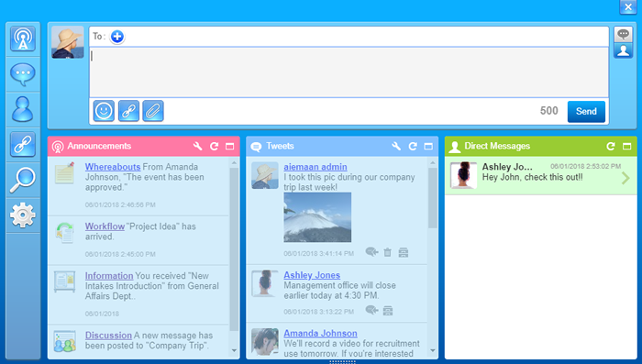The height and width of the screenshot is (364, 642).
Task: Click Tweets scrollbar up arrow
Action: (433, 163)
